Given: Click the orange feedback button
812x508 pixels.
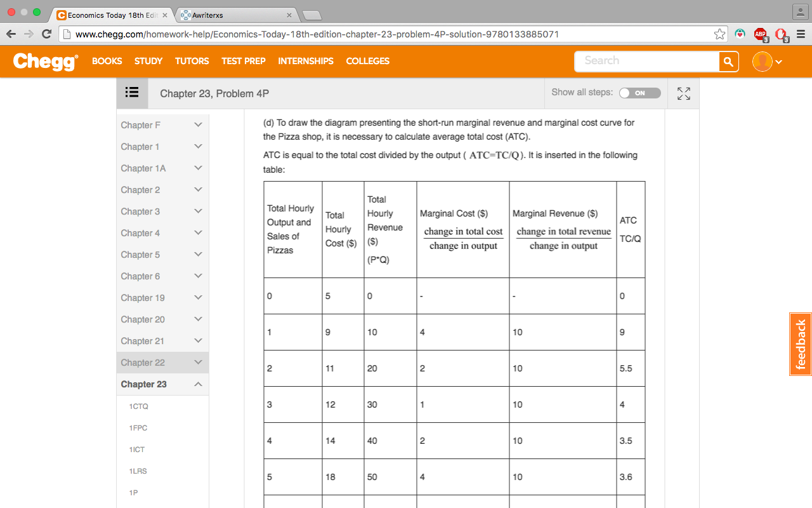Looking at the screenshot, I should 801,344.
